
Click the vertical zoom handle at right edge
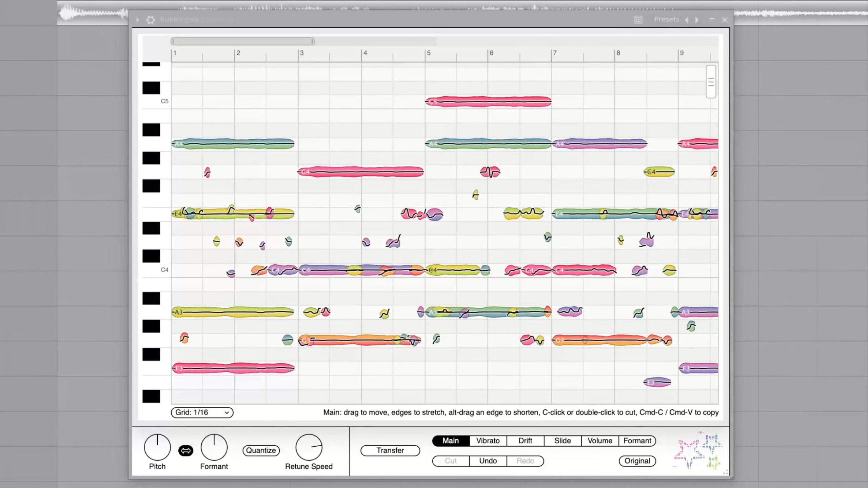point(711,82)
